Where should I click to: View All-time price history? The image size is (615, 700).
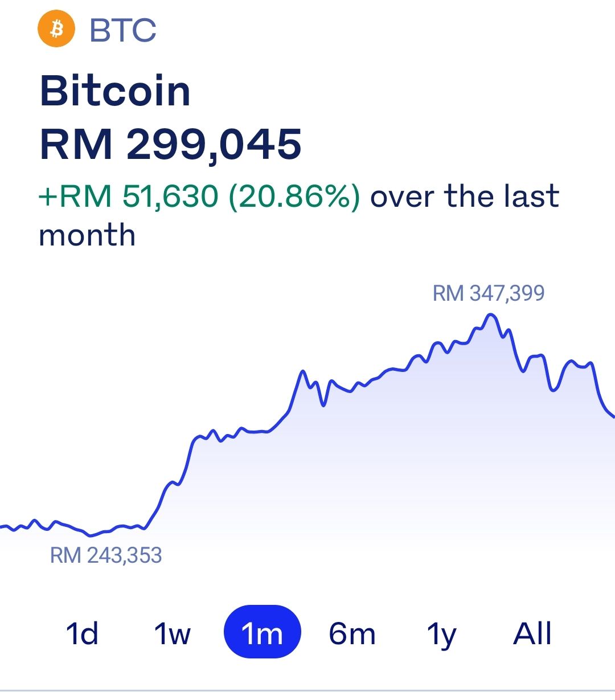532,633
